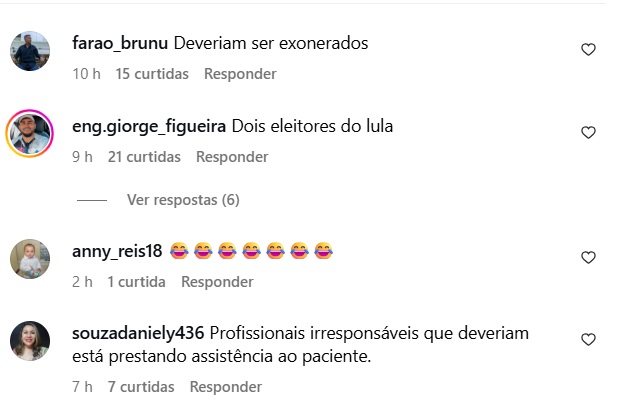View eng.giorge_figueira's story via avatar ring
621x409 pixels.
point(30,133)
